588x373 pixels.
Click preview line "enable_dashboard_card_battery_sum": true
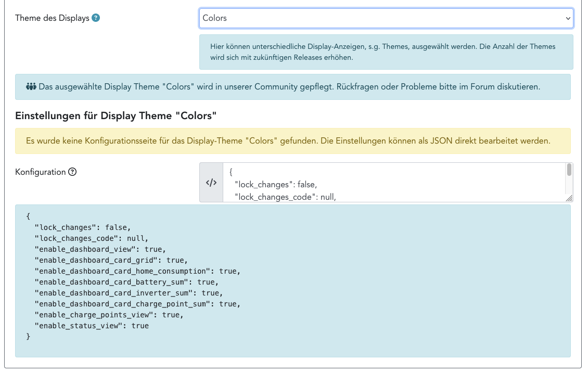[x=126, y=282]
